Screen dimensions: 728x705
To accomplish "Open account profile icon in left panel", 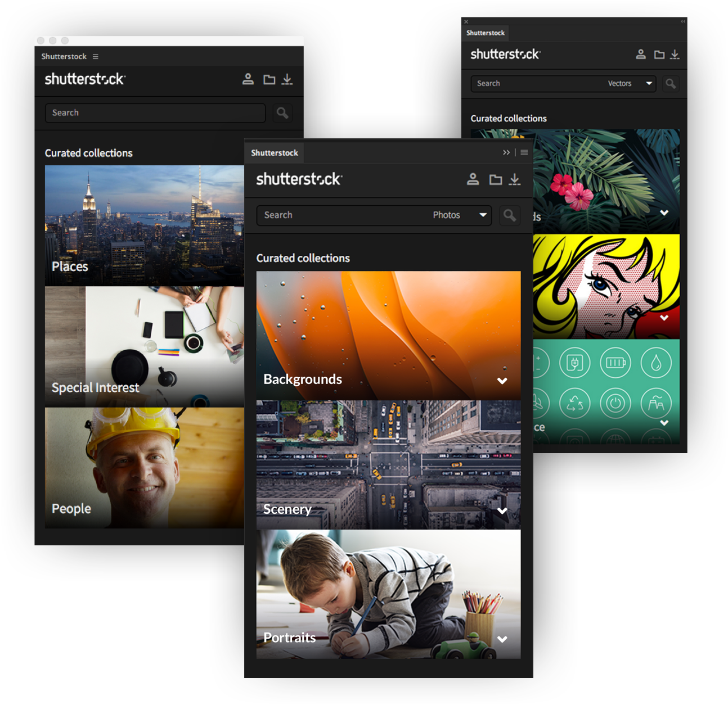I will click(x=248, y=79).
